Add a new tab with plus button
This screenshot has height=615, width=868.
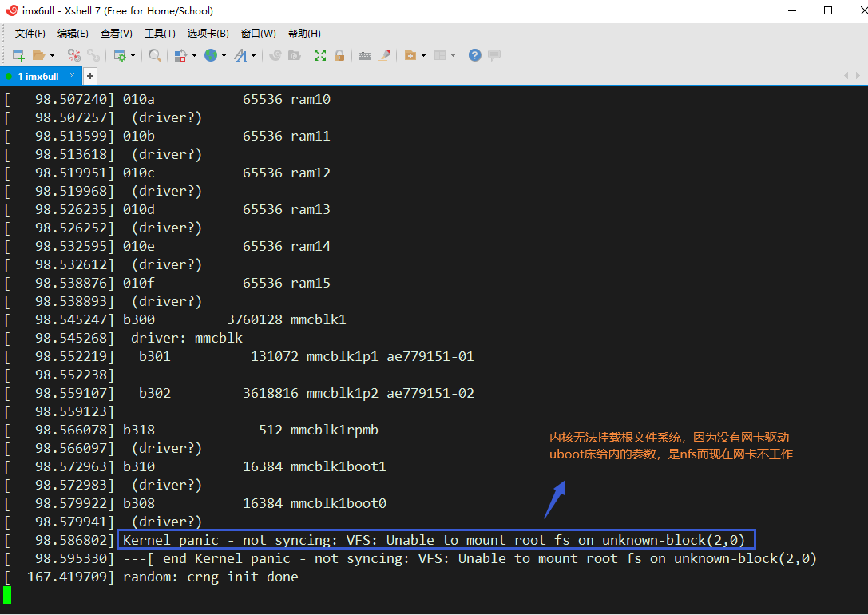[90, 76]
